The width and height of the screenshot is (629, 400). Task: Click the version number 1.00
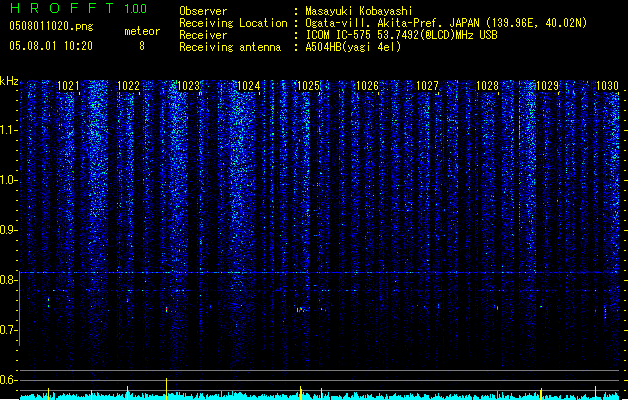(136, 8)
